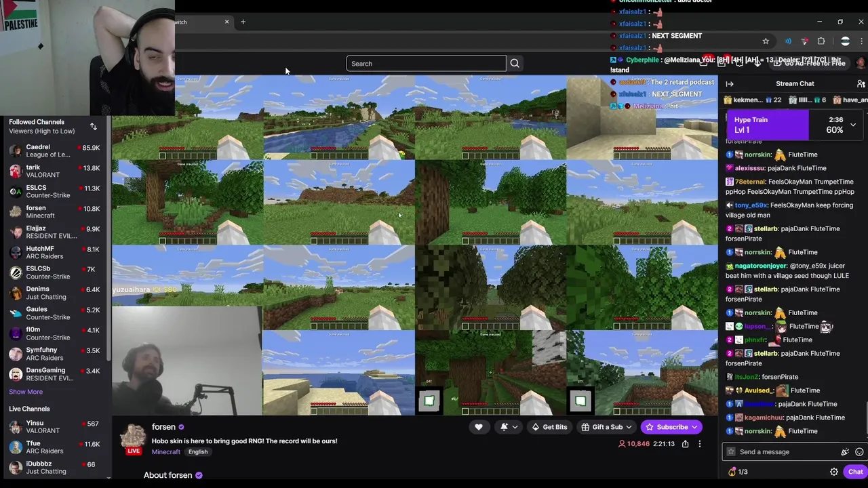Open the browser extensions puzzle icon
Screen dimensions: 868x488
click(821, 41)
